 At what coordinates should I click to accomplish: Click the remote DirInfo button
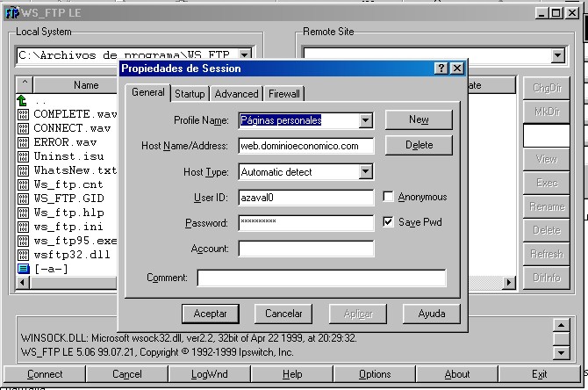tap(547, 278)
